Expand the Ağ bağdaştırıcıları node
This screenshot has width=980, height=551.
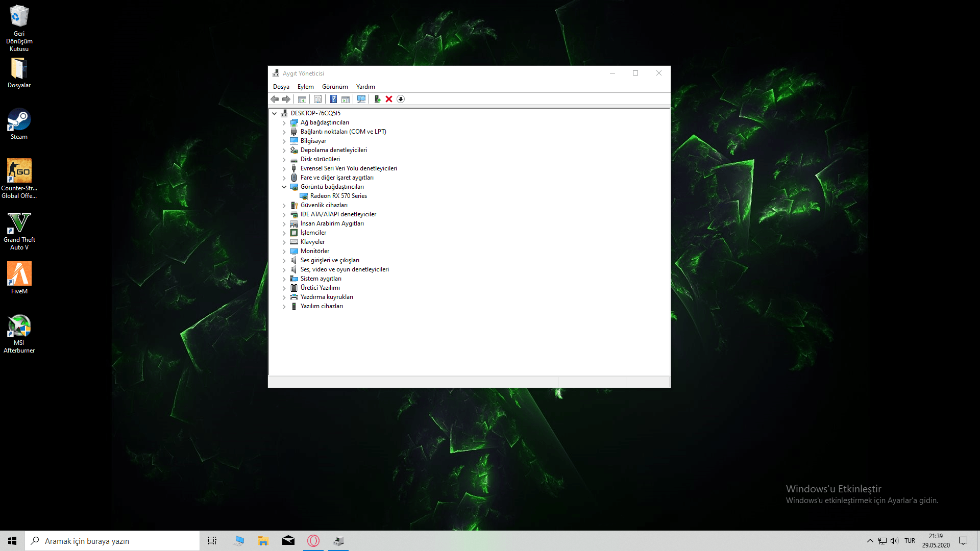(284, 123)
